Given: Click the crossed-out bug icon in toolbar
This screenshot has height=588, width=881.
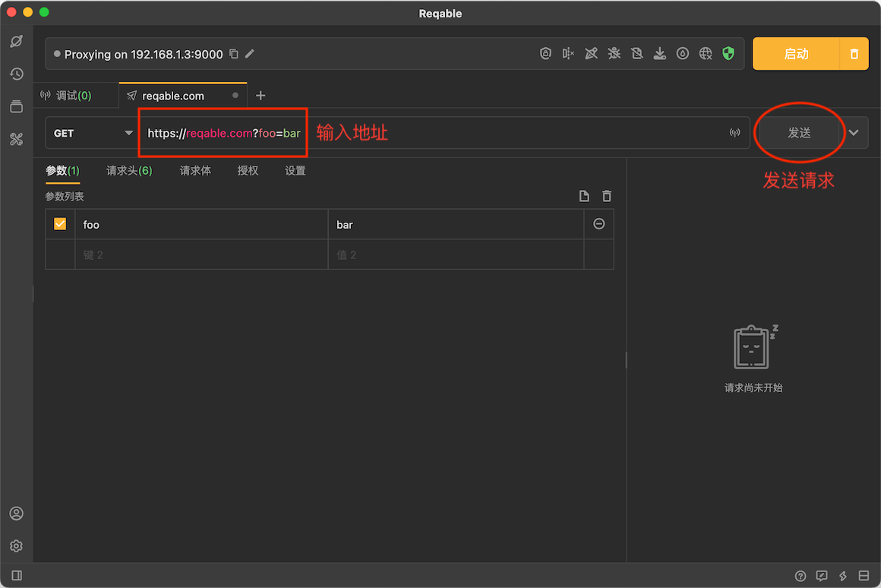Looking at the screenshot, I should click(x=614, y=53).
